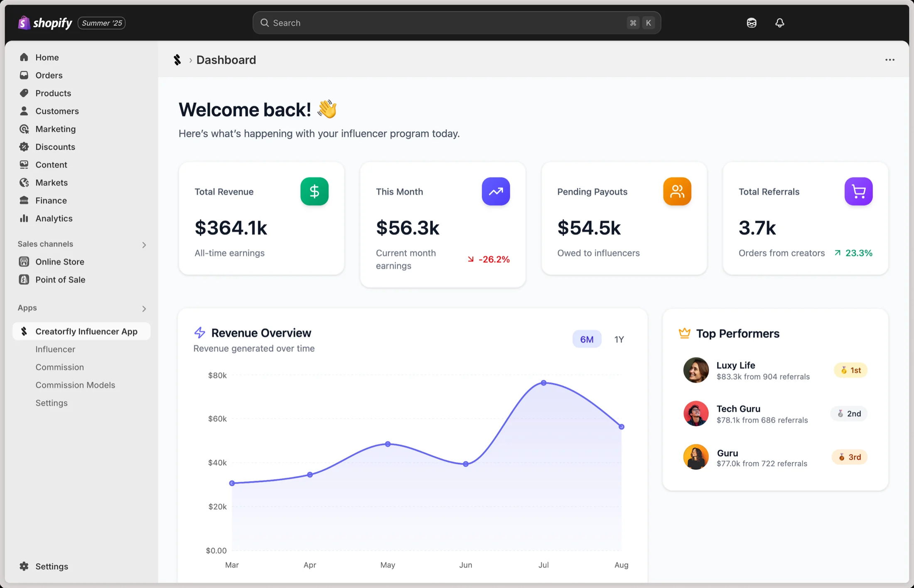Screen dimensions: 914x588
Task: Click the orange Pending Payouts people icon
Action: pos(677,192)
